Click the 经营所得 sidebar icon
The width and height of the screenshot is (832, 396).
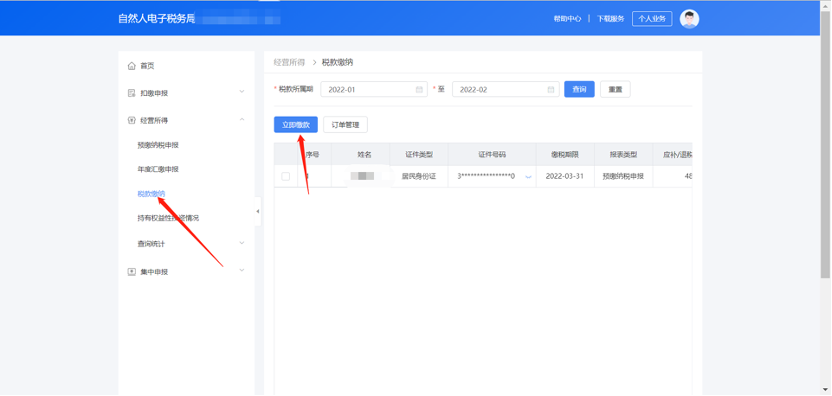(x=132, y=120)
